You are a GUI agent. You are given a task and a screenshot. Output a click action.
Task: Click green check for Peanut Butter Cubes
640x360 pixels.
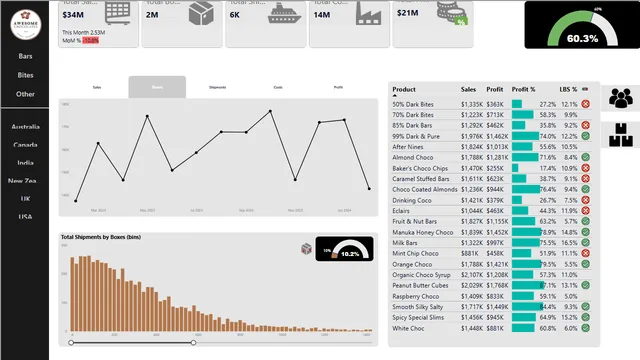click(585, 285)
